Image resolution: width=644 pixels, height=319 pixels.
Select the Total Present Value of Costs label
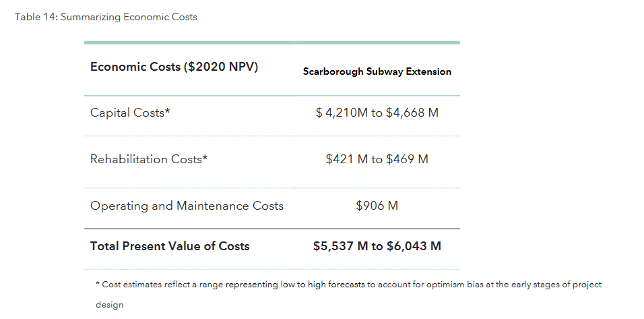[170, 246]
